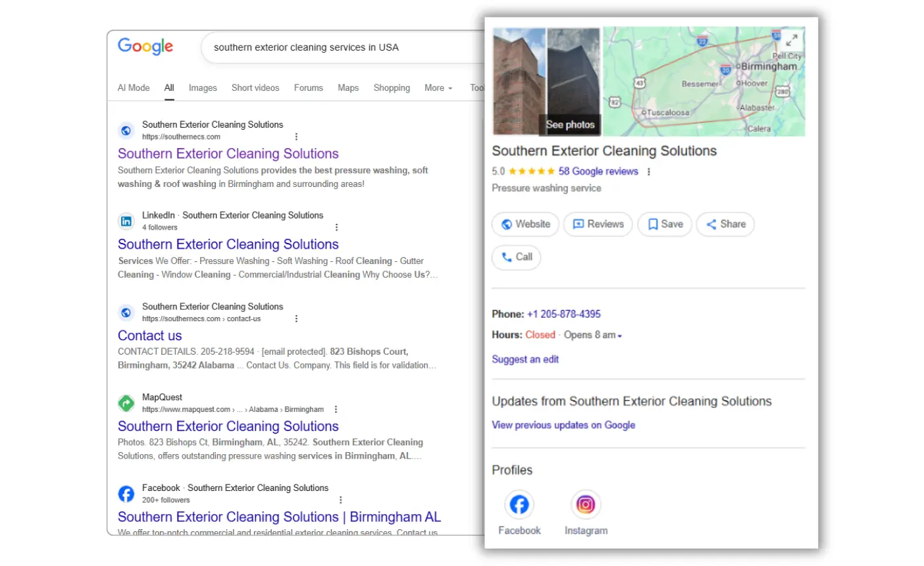Click the MapQuest favicon icon

coord(126,403)
